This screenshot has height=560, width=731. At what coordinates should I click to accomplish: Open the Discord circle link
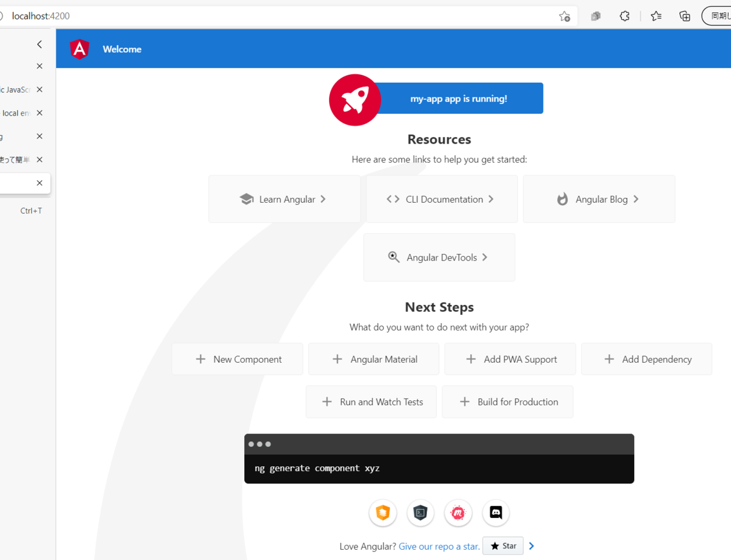point(496,513)
